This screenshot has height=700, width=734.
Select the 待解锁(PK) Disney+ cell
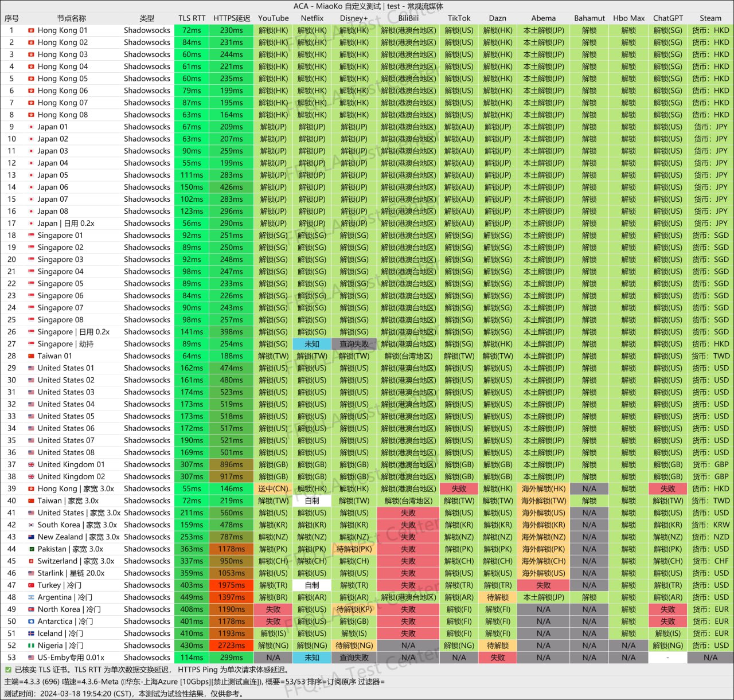(354, 549)
